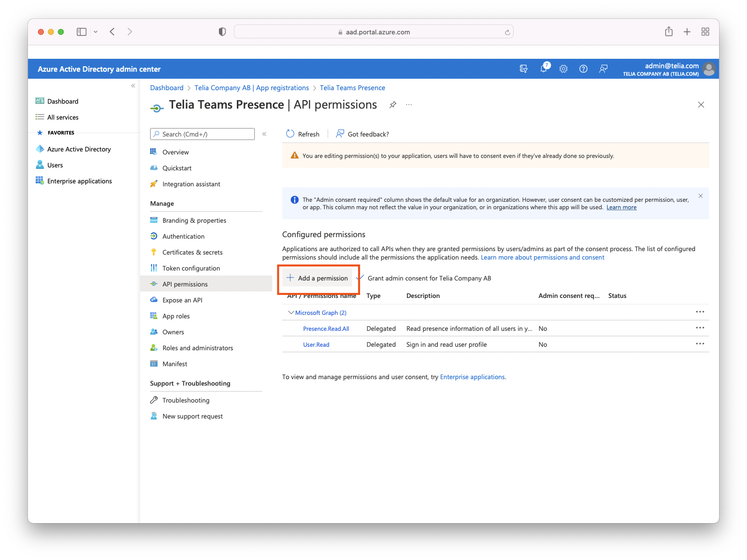The height and width of the screenshot is (560, 747).
Task: Click Got feedback? in toolbar
Action: [x=363, y=134]
